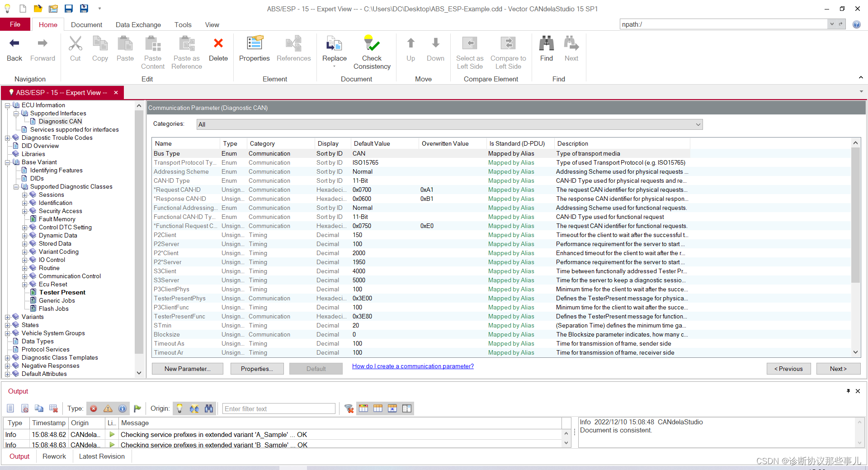The height and width of the screenshot is (470, 868).
Task: Toggle info message type filter
Action: tap(123, 408)
